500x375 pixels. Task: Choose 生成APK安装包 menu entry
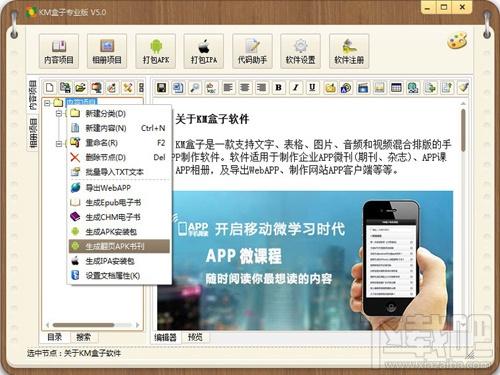(x=119, y=232)
